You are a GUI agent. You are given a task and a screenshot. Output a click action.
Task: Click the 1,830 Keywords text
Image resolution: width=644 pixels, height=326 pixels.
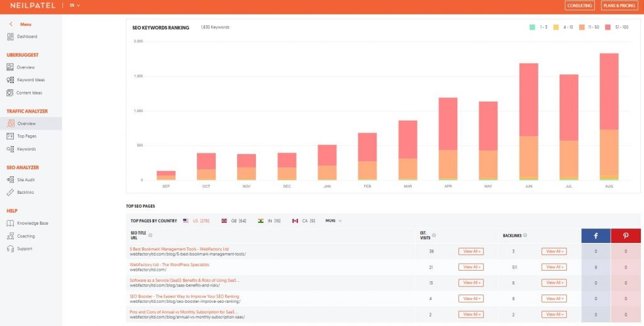coord(215,27)
